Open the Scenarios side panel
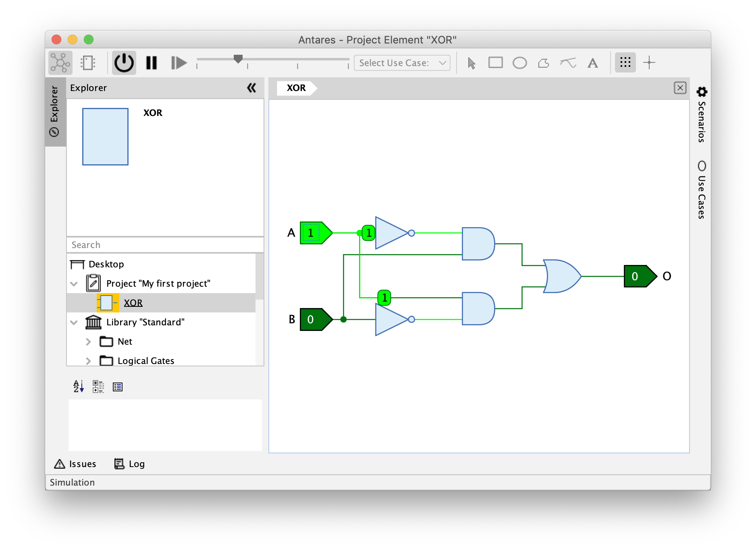Viewport: 756px width, 550px height. click(702, 115)
